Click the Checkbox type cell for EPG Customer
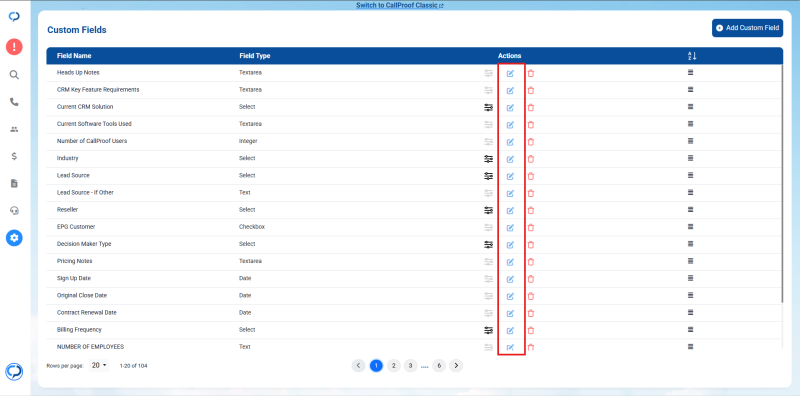The image size is (800, 396). pyautogui.click(x=252, y=227)
